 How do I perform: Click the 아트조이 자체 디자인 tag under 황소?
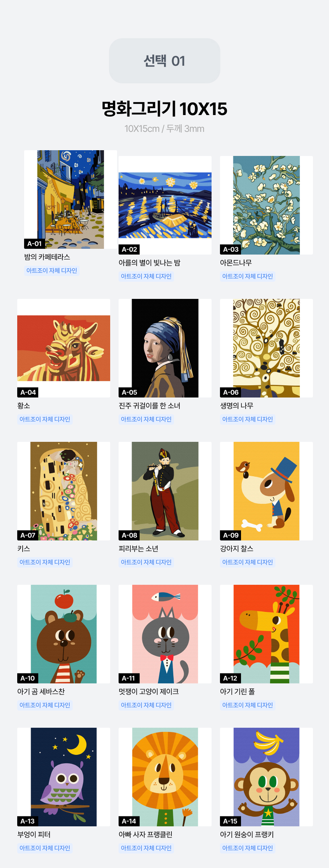[45, 419]
